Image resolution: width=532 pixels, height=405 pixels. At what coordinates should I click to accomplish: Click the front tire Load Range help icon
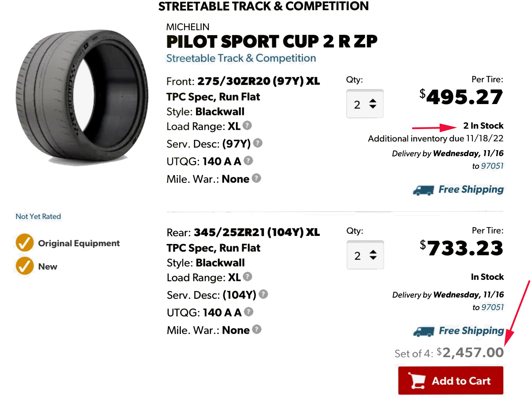click(247, 126)
